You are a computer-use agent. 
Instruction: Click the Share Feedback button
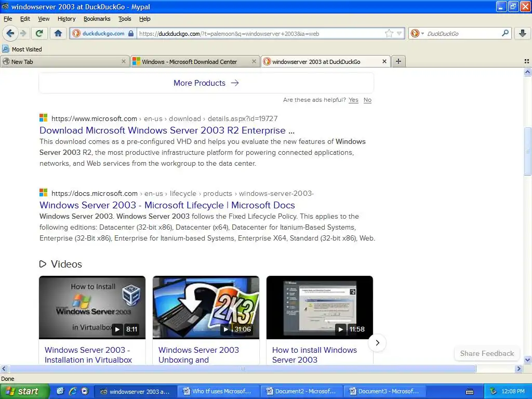(487, 353)
